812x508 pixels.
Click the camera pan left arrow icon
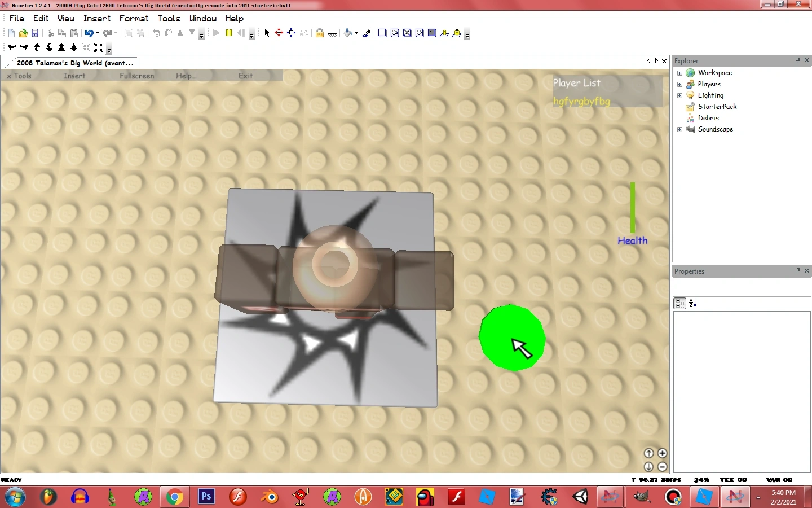[12, 48]
